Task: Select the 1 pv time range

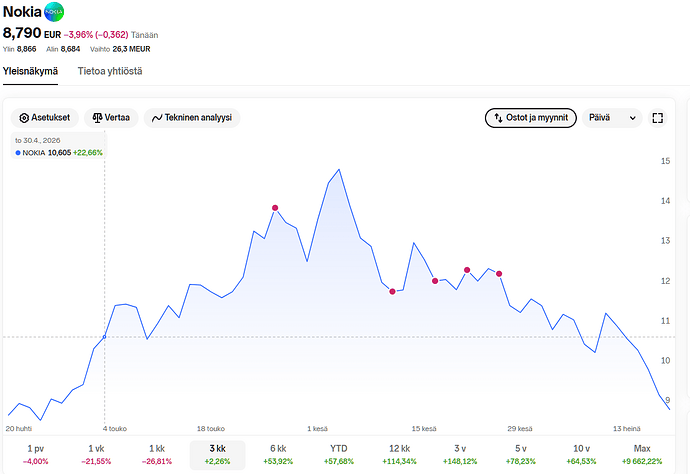Action: coord(36,455)
